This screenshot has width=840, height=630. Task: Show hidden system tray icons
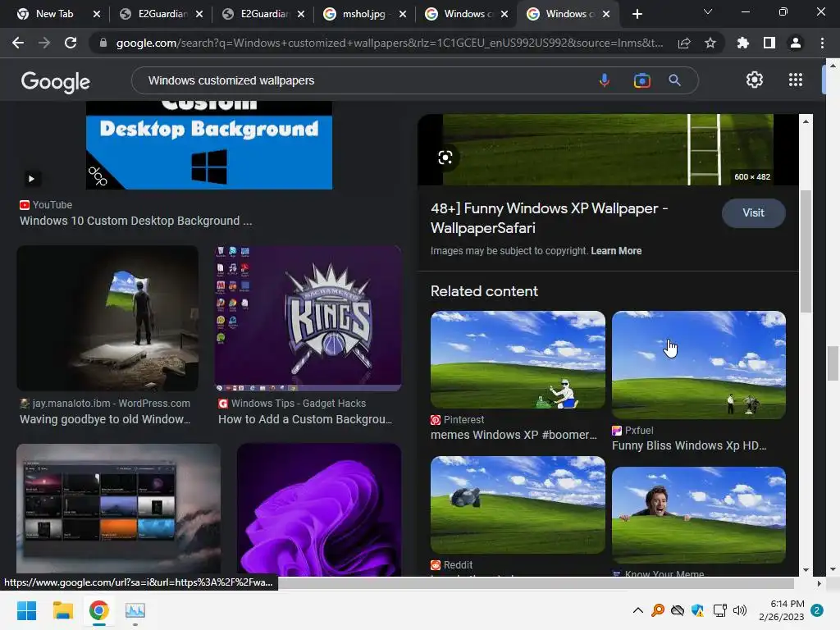click(x=637, y=610)
